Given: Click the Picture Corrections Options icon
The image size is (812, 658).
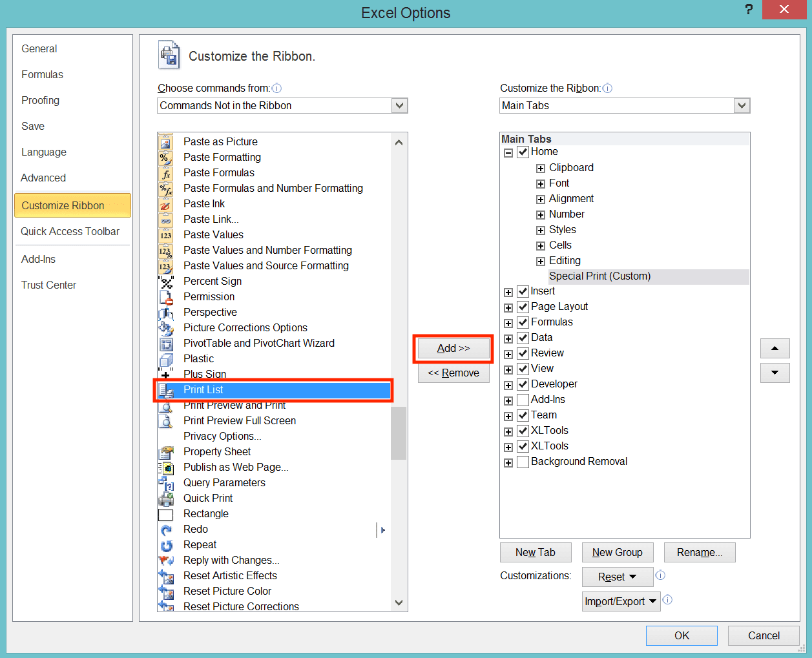Looking at the screenshot, I should tap(166, 328).
